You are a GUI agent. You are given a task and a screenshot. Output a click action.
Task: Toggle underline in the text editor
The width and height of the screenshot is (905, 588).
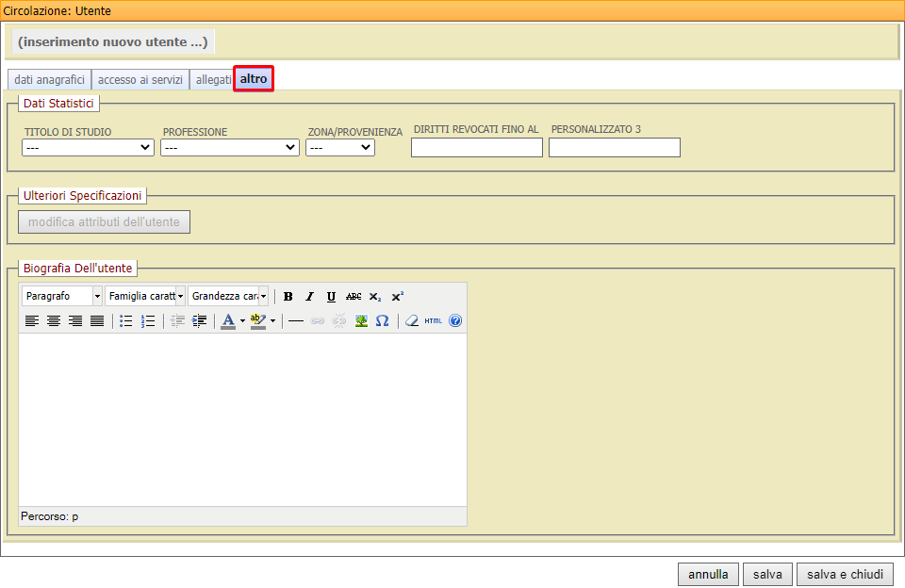pos(331,296)
